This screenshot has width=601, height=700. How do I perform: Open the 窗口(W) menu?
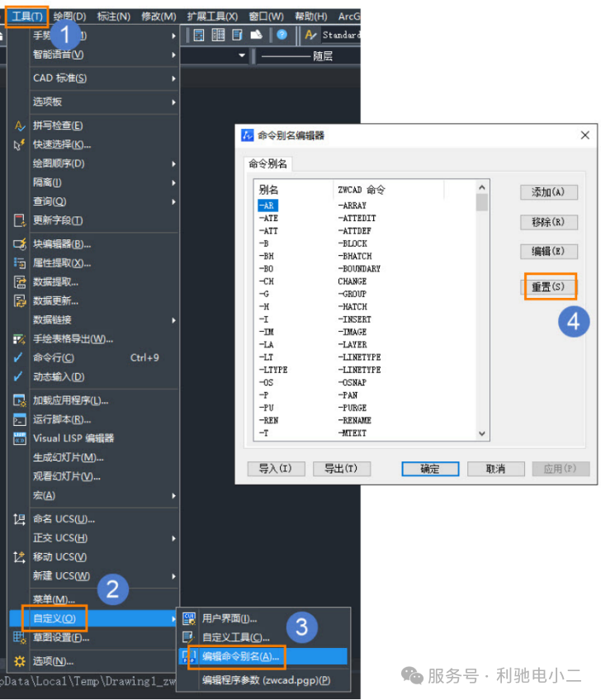267,17
